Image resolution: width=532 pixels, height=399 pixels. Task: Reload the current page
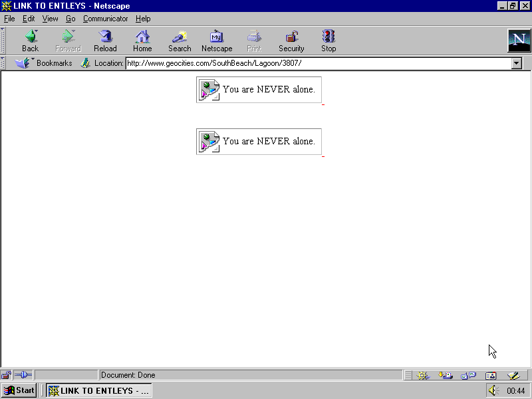pyautogui.click(x=105, y=41)
